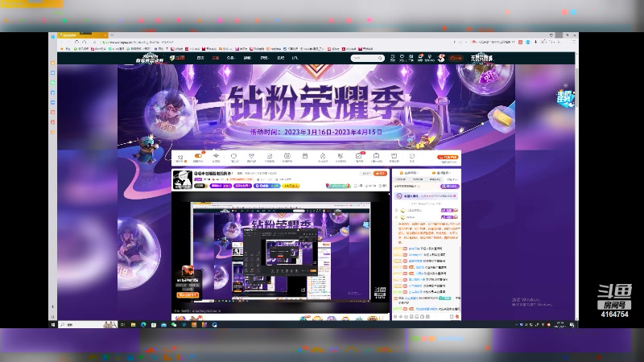Open the gift box icon in streamer toolbar
The width and height of the screenshot is (644, 362).
click(x=305, y=156)
